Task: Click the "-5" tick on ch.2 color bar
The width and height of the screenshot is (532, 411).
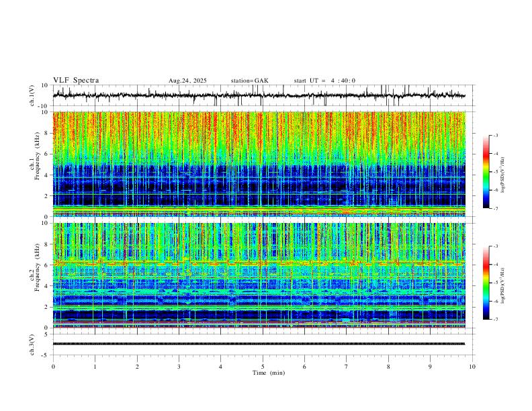Action: [495, 283]
